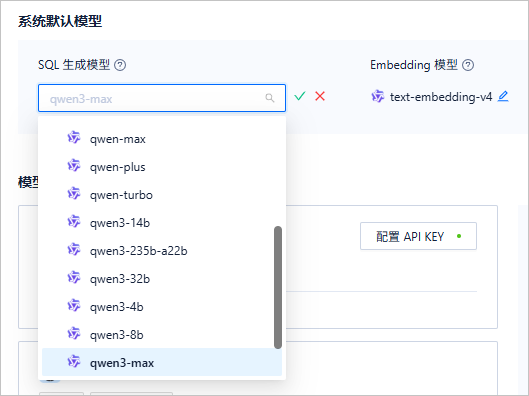This screenshot has width=529, height=396.
Task: Choose qwen-plus in the dropdown
Action: pos(162,167)
